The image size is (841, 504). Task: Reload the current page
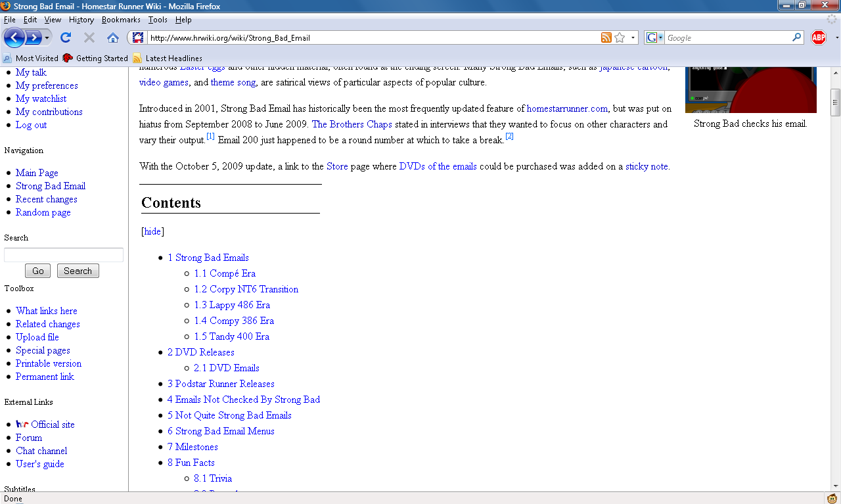(66, 37)
